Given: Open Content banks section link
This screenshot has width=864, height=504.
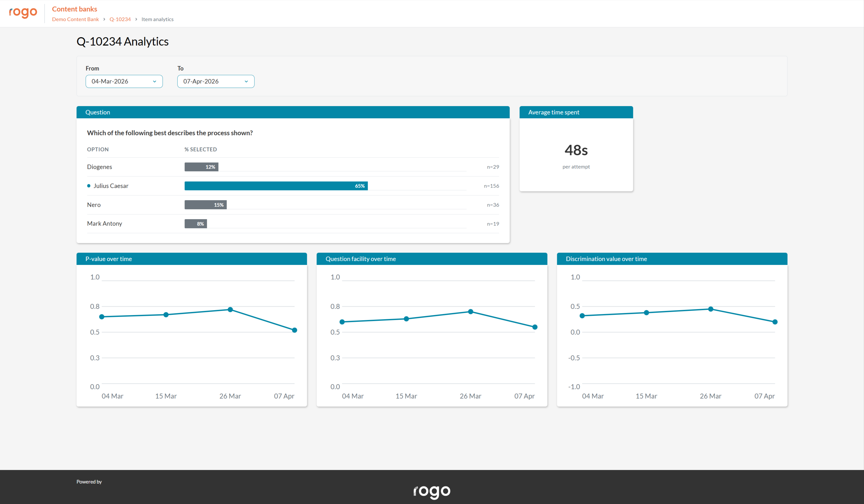Looking at the screenshot, I should [74, 9].
